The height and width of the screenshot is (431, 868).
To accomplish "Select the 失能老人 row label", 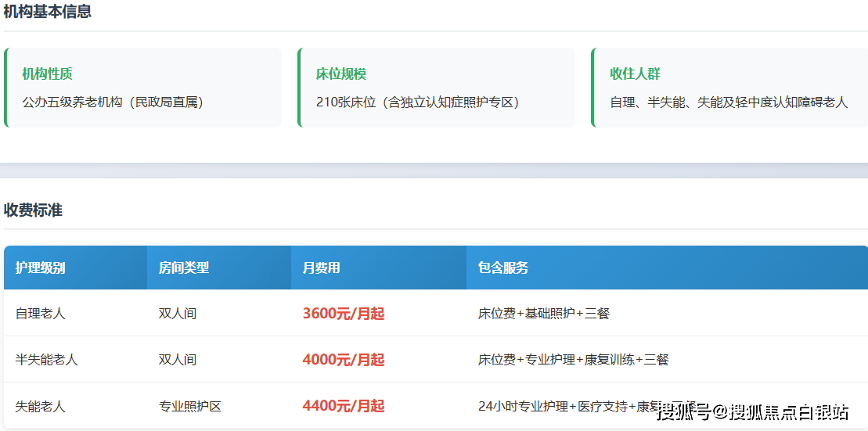I will click(x=41, y=407).
